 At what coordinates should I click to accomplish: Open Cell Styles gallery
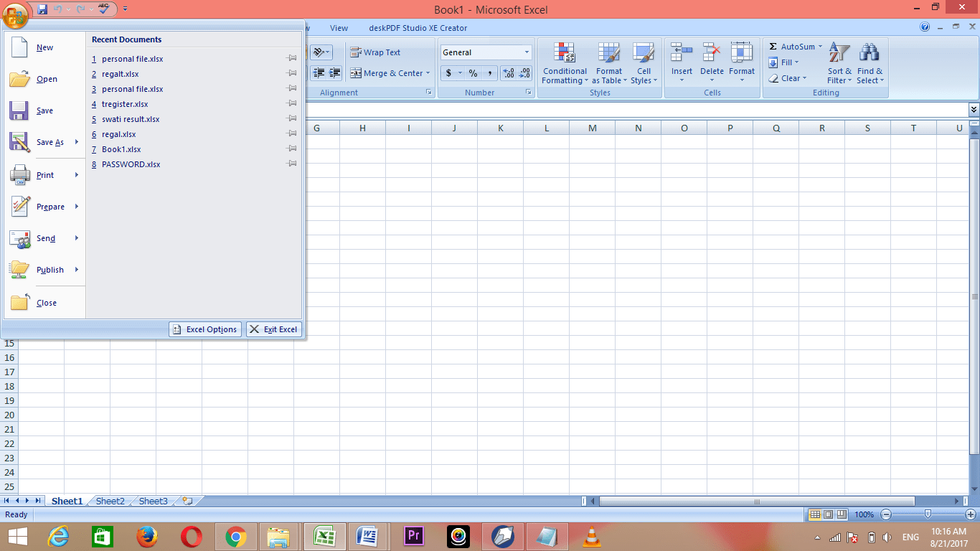click(644, 63)
